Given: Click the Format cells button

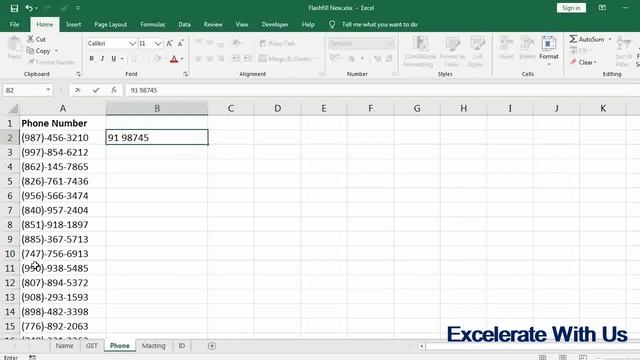Looking at the screenshot, I should (549, 50).
